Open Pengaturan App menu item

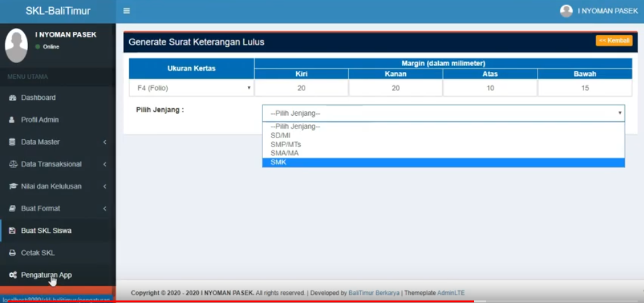(x=58, y=275)
